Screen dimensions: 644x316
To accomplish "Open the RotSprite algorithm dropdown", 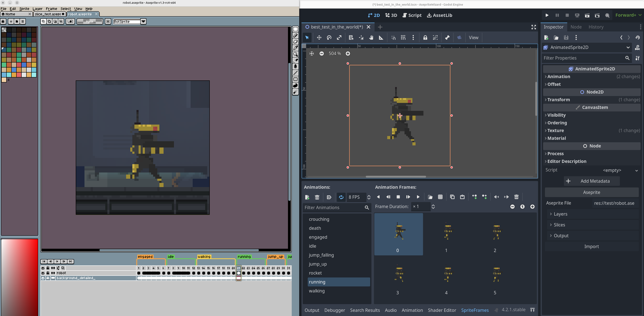I will 143,21.
